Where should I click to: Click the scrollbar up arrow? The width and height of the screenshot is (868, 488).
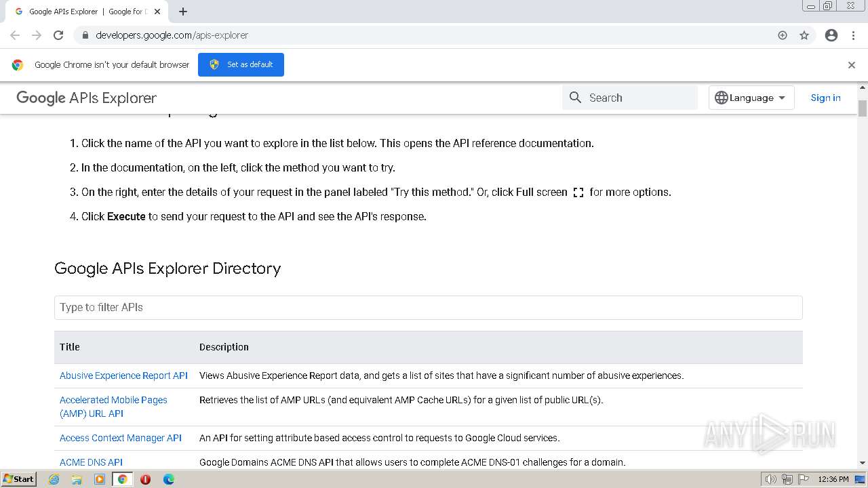point(863,88)
